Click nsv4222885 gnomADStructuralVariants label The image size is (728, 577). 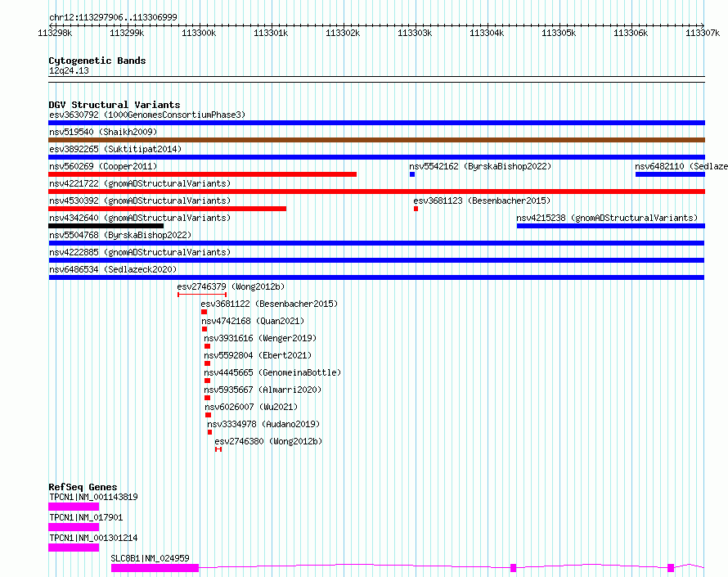pyautogui.click(x=140, y=252)
